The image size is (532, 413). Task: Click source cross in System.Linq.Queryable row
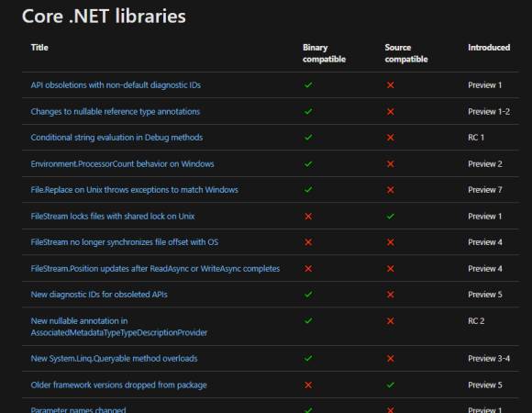click(391, 358)
